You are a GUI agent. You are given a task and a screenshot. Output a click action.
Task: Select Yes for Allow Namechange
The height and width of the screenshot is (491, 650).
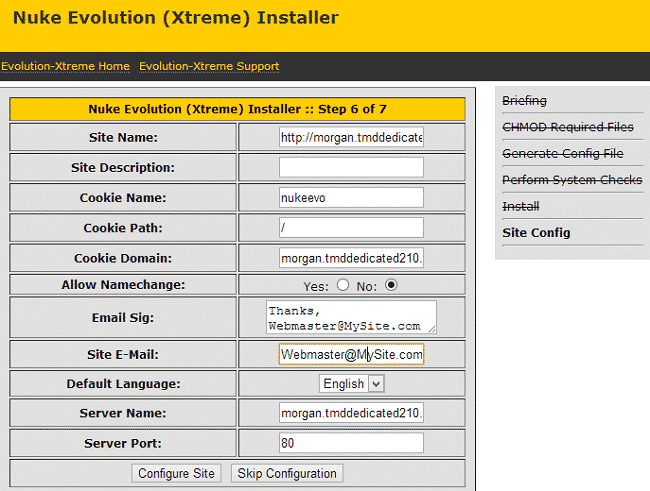tap(343, 285)
